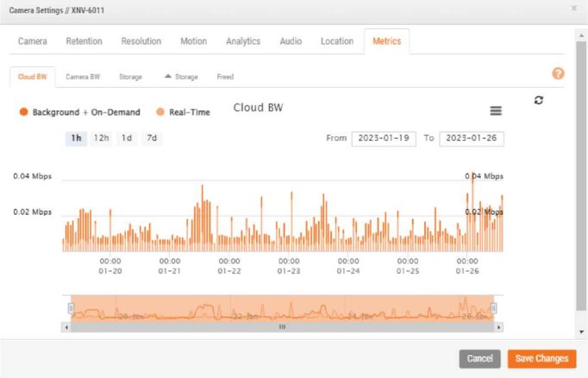
Task: Switch to the Analytics tab
Action: [x=243, y=41]
